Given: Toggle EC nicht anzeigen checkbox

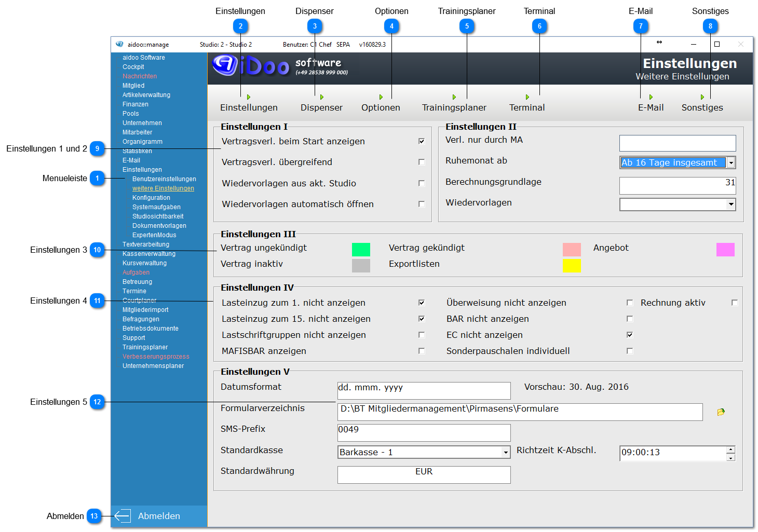Looking at the screenshot, I should tap(630, 335).
